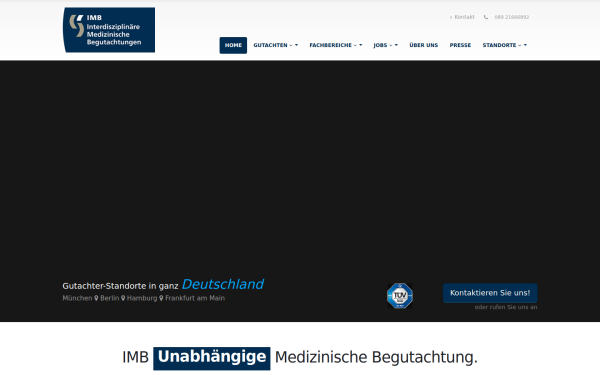This screenshot has width=600, height=375.
Task: Expand the STANDORTE dropdown arrow
Action: 525,45
